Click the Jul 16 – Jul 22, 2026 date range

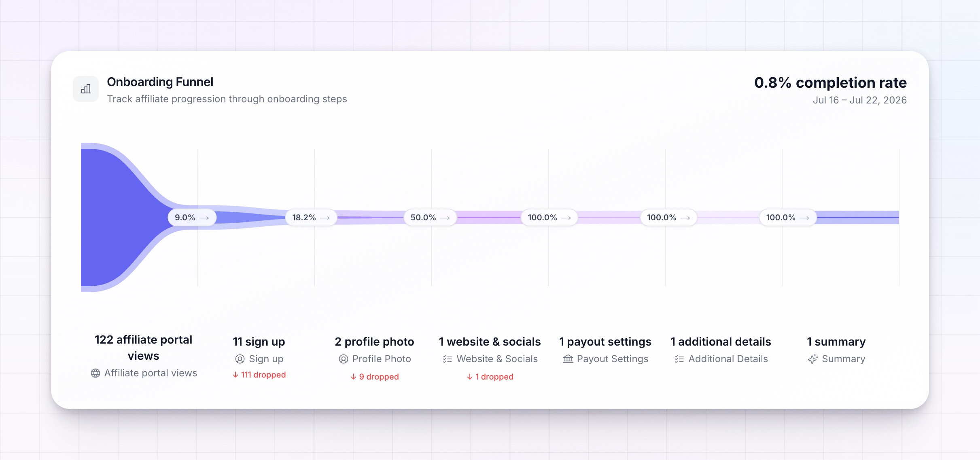click(x=860, y=100)
